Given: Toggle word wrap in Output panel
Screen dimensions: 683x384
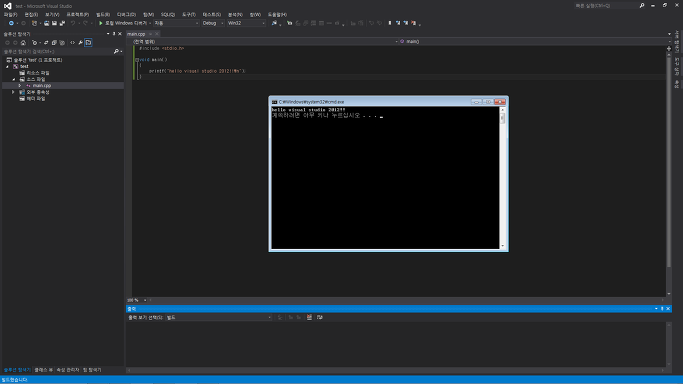Looking at the screenshot, I should coord(320,317).
